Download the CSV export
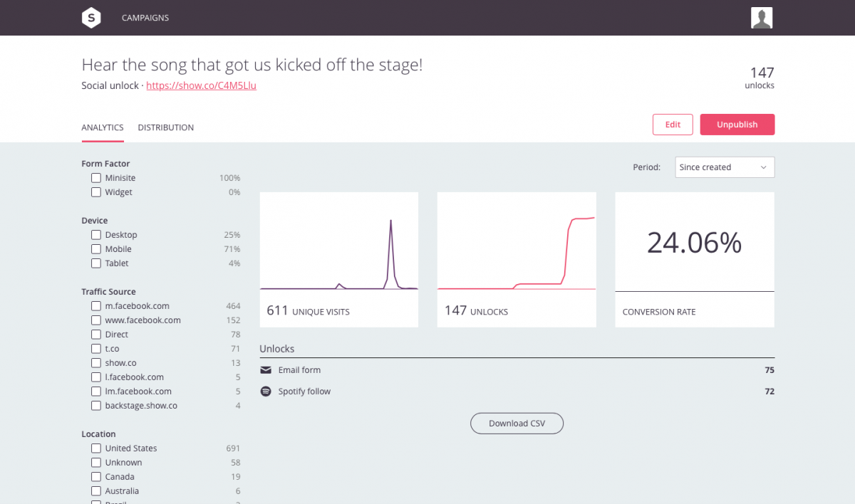The width and height of the screenshot is (855, 504). click(x=517, y=424)
